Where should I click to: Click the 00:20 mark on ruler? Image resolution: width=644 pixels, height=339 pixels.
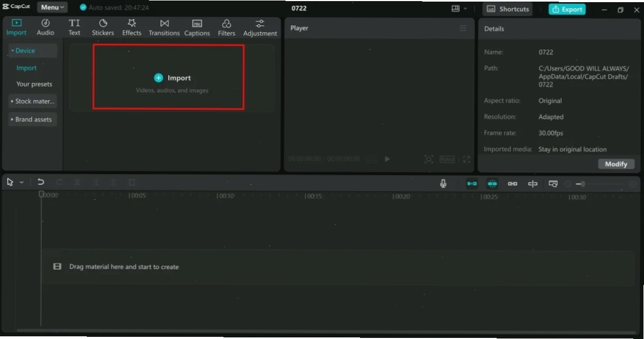(x=402, y=197)
